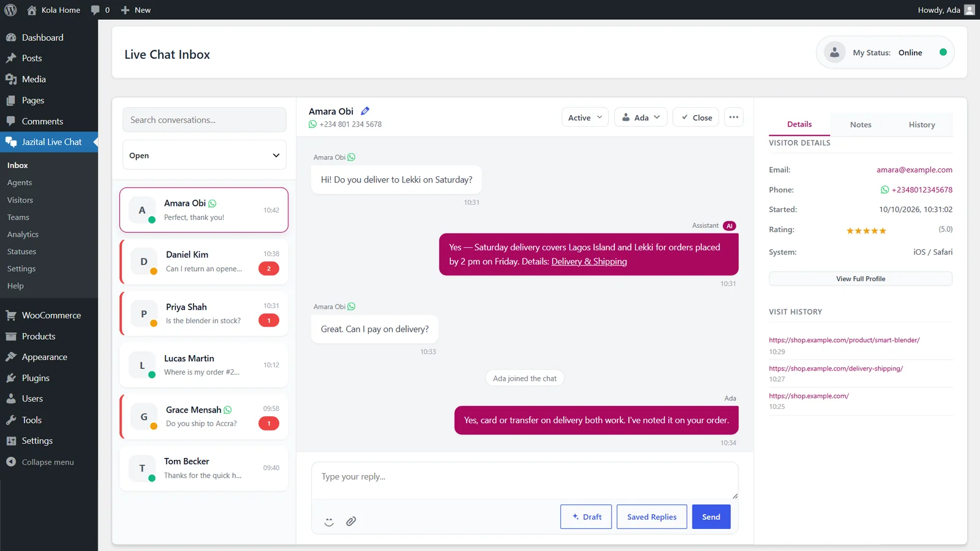Follow the Delivery & Shipping link
Viewport: 980px width, 551px height.
tap(589, 261)
